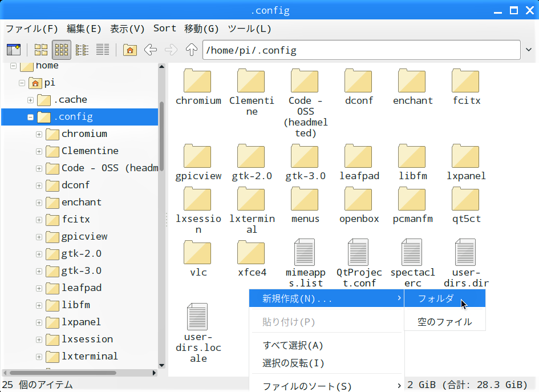Select enchant folder icon in file view
The width and height of the screenshot is (539, 392).
click(x=412, y=80)
